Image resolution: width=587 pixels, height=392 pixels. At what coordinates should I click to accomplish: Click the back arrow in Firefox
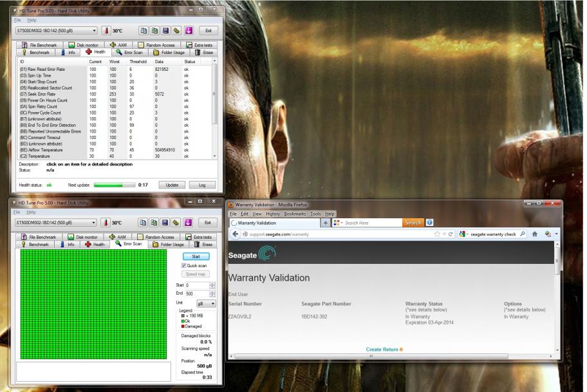(x=235, y=234)
